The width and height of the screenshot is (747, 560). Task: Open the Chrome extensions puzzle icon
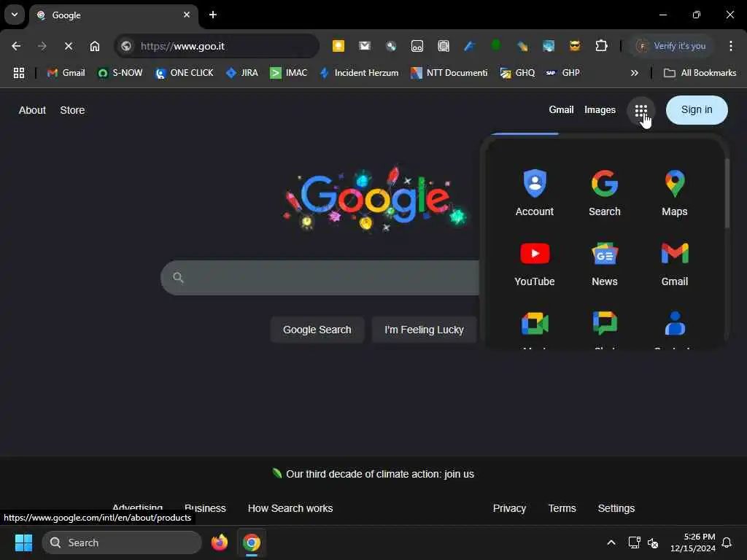601,46
